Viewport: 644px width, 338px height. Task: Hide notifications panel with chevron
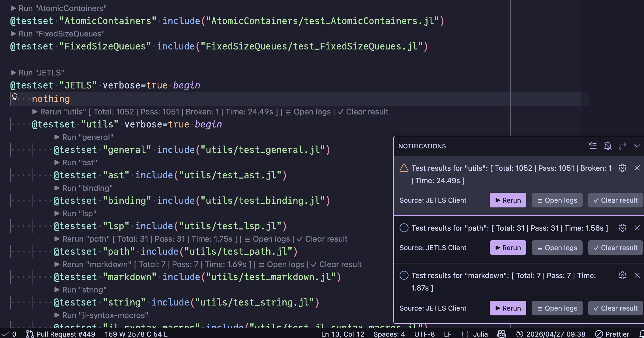tap(637, 146)
